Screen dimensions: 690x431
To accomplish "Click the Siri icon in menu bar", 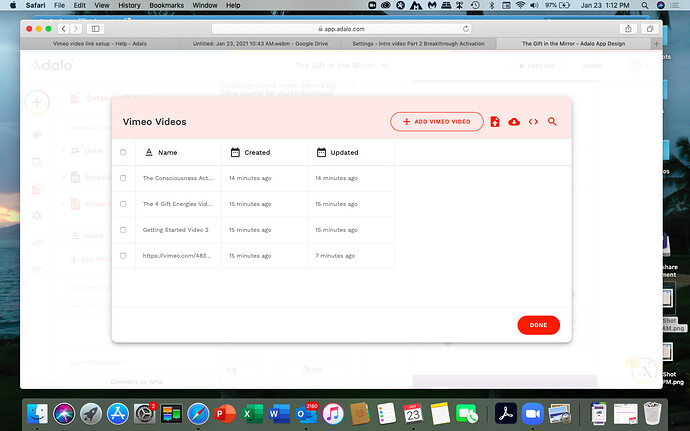I will point(661,5).
